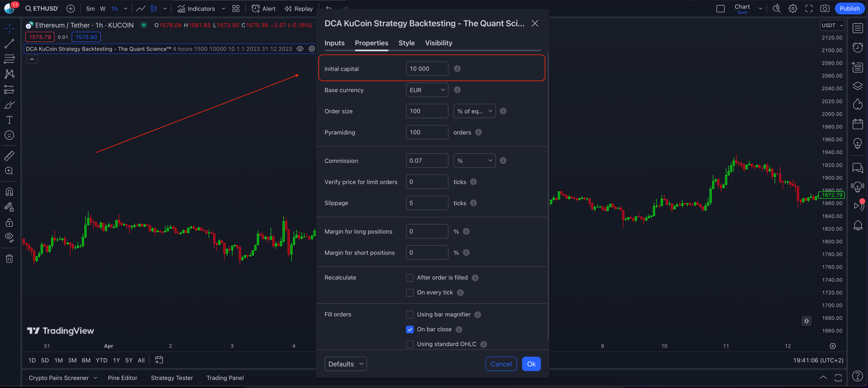Enable the On every tick checkbox

point(410,293)
